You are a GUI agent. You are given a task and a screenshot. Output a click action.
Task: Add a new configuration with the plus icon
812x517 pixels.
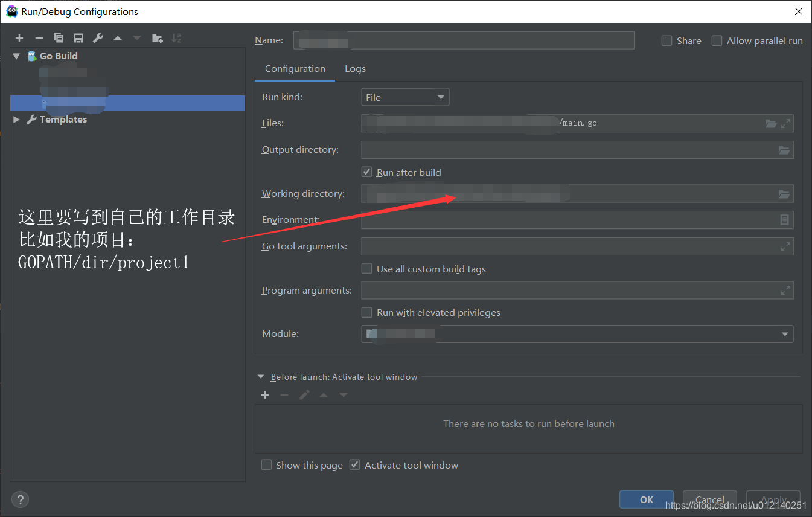19,38
